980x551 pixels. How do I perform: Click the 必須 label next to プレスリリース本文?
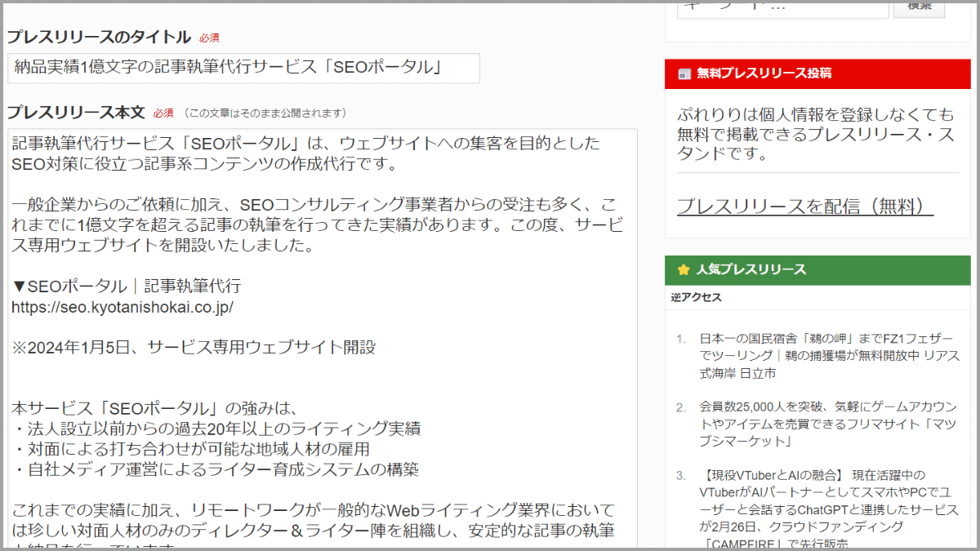163,113
